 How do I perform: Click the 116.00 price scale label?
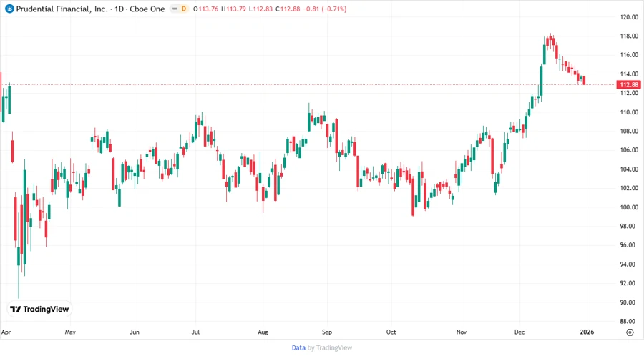tap(629, 55)
